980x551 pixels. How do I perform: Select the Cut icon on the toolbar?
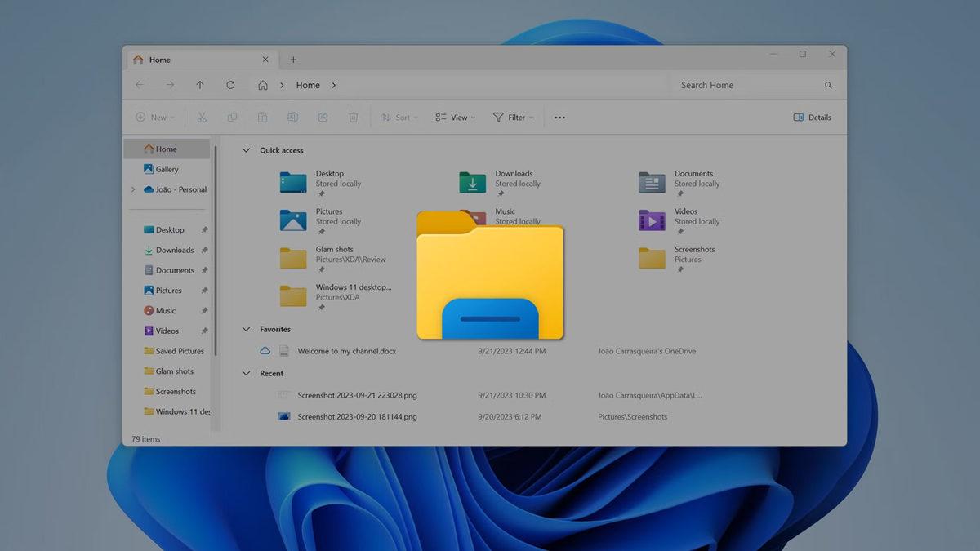click(202, 117)
